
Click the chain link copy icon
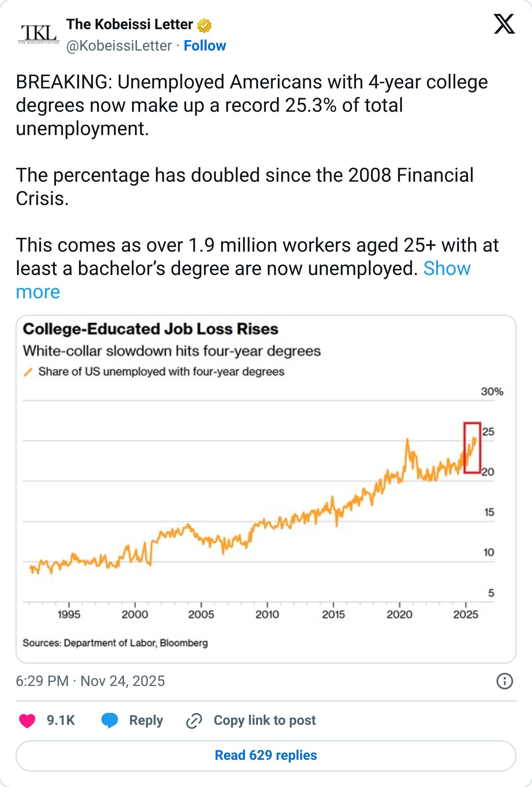click(x=194, y=721)
